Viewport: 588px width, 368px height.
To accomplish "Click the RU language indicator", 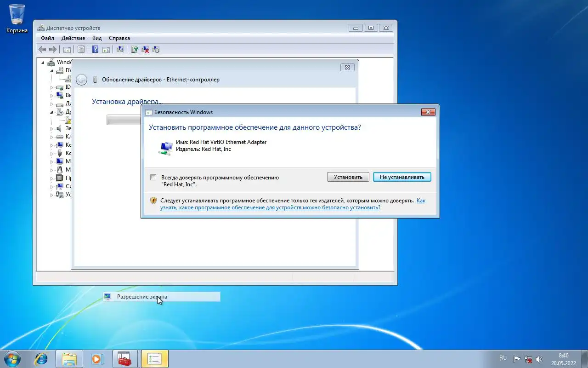I will point(503,358).
